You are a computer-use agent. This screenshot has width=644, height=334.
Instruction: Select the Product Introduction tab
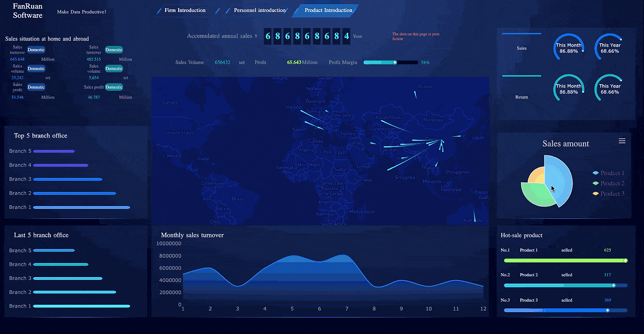tap(328, 10)
